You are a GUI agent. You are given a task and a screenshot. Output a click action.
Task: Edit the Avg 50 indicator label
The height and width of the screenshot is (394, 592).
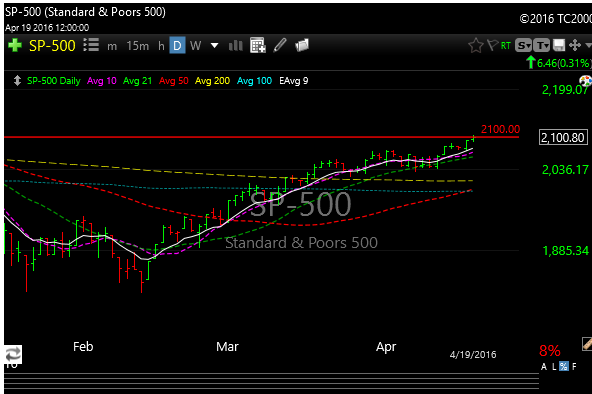click(173, 81)
